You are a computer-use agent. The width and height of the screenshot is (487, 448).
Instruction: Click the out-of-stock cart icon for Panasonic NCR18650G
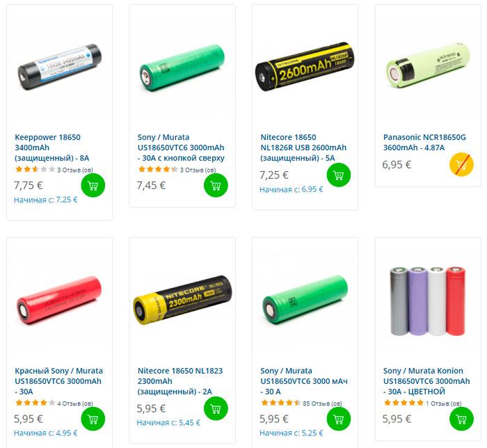(x=461, y=165)
